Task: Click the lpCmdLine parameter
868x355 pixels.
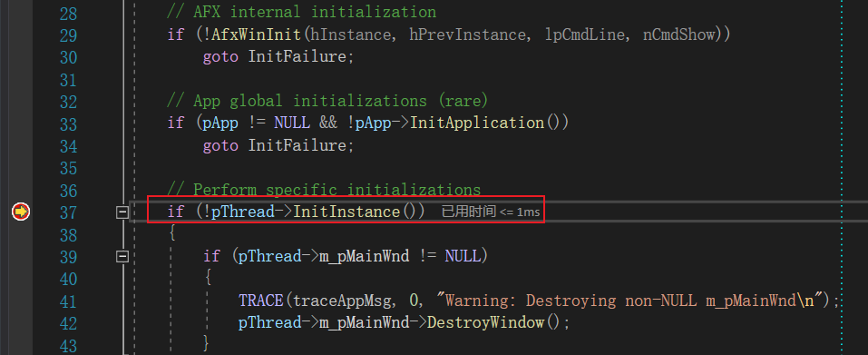Action: coord(585,35)
